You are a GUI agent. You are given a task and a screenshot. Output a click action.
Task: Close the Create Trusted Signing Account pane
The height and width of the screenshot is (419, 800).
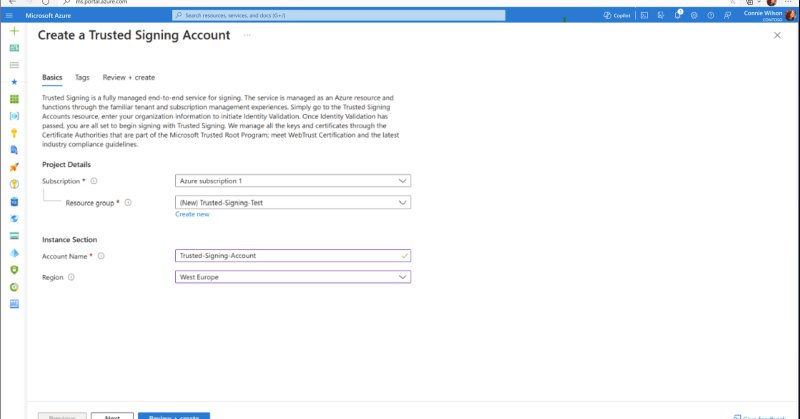[x=777, y=35]
